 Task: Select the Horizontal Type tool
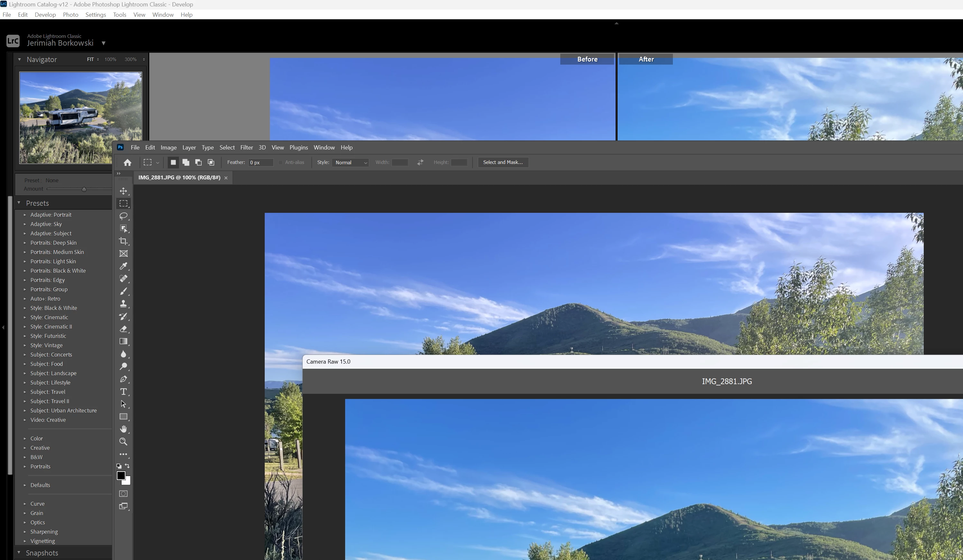(123, 392)
